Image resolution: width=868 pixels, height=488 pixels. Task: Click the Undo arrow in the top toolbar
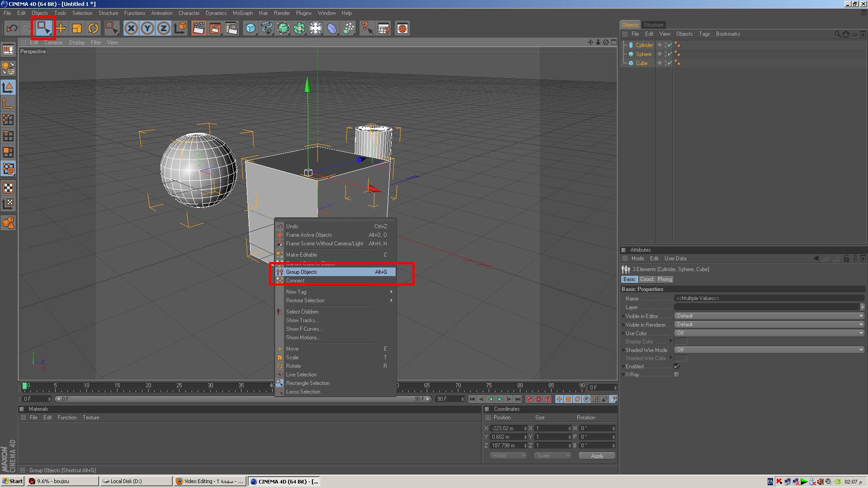coord(12,28)
